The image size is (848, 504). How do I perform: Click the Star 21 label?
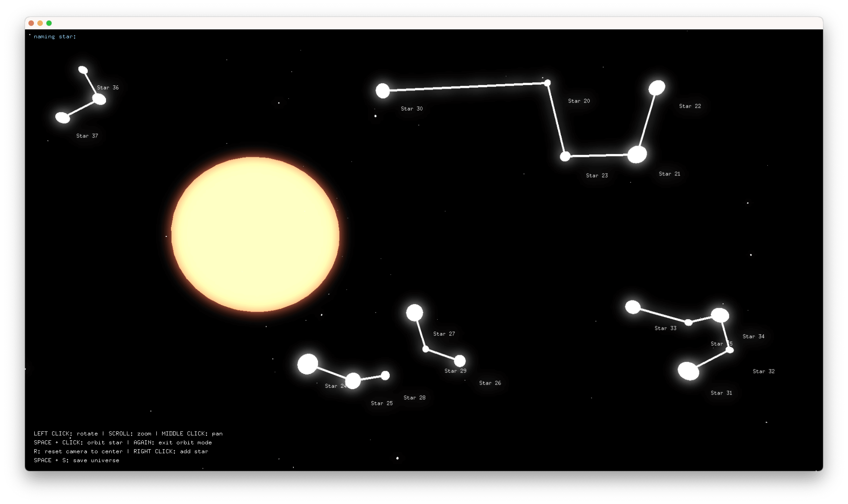point(669,174)
